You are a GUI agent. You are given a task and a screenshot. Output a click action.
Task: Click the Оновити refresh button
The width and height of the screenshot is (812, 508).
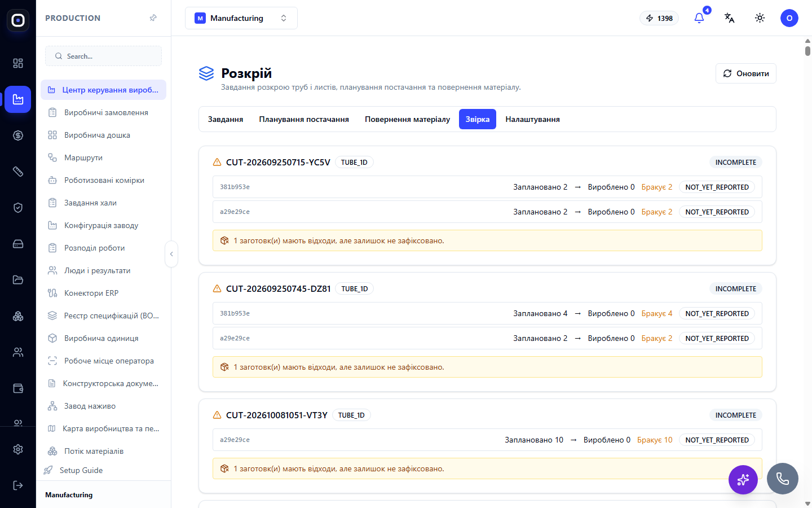coord(746,73)
